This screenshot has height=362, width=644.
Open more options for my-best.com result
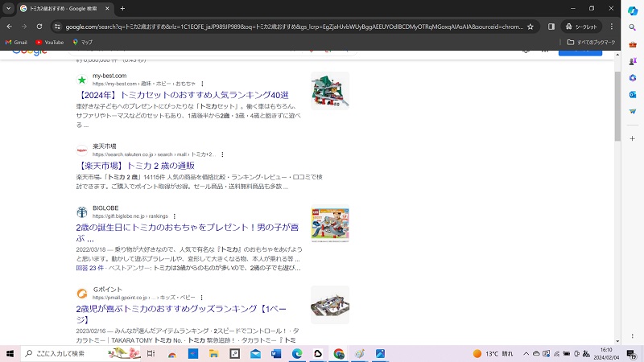(x=202, y=84)
